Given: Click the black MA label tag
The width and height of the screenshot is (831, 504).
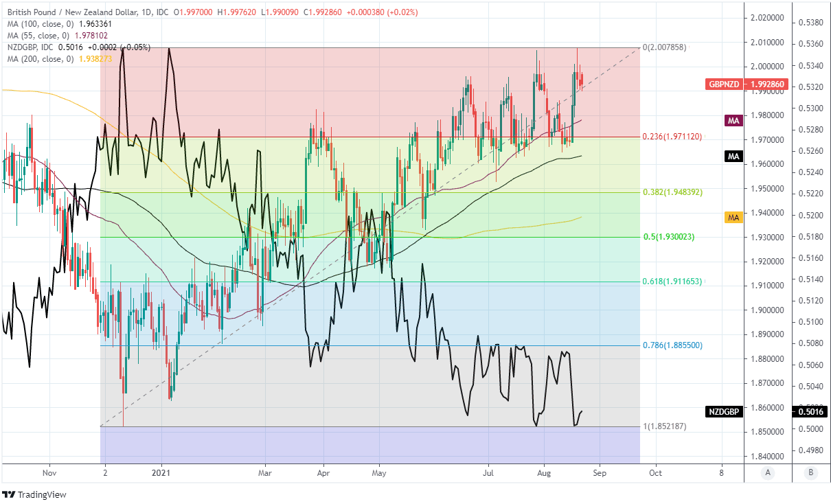Looking at the screenshot, I should pyautogui.click(x=733, y=157).
